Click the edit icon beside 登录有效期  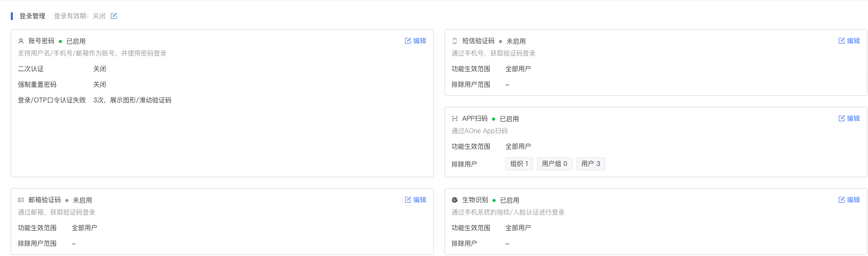coord(114,16)
